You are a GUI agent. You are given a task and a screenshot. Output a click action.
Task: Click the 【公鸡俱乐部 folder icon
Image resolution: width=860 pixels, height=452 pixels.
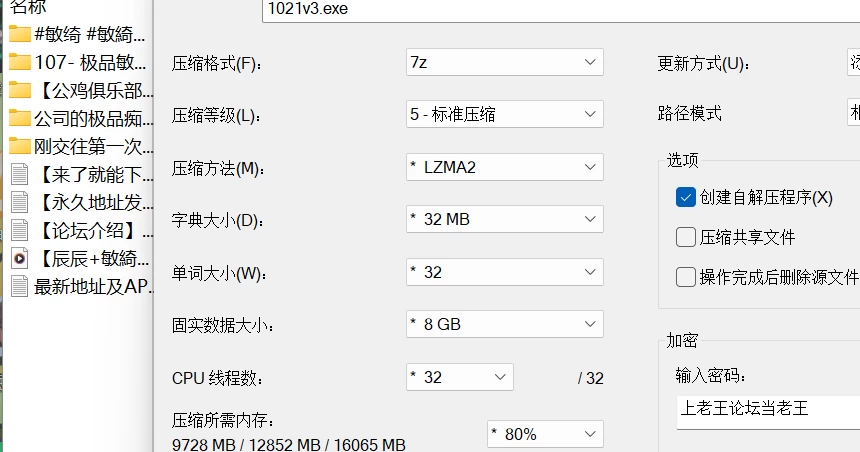tap(20, 90)
